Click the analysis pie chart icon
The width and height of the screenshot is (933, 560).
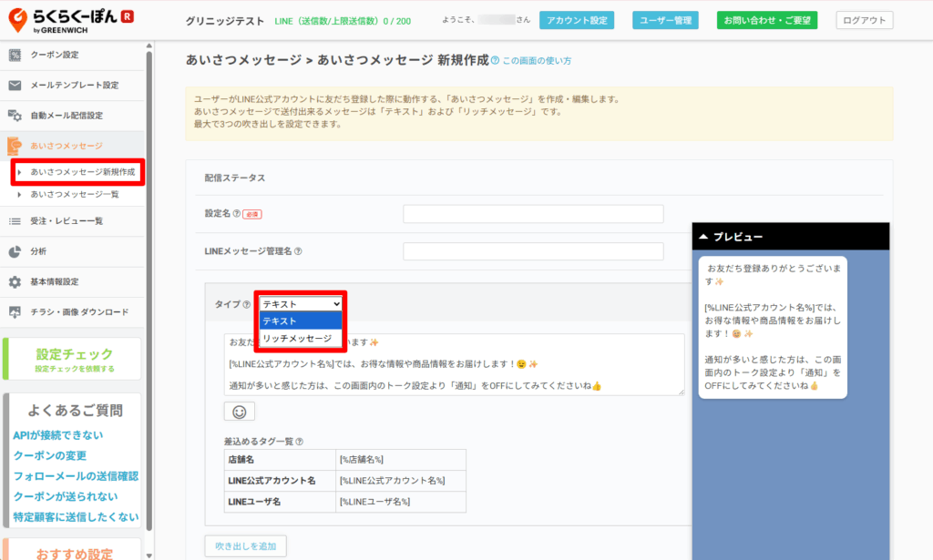coord(15,251)
